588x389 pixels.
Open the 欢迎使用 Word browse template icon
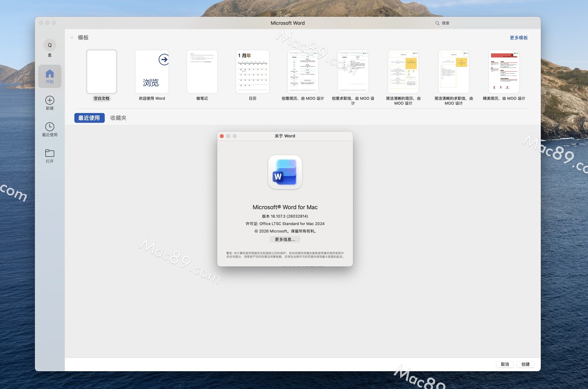(x=152, y=71)
